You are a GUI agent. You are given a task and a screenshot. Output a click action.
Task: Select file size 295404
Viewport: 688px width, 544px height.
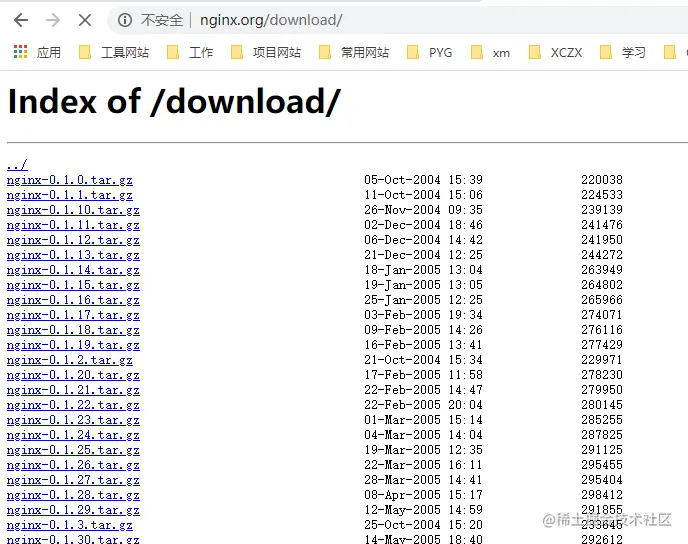[602, 480]
